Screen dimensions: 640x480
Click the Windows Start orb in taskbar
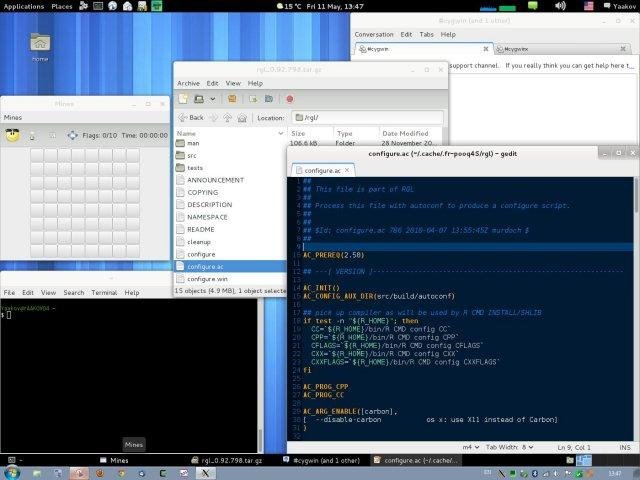[12, 471]
